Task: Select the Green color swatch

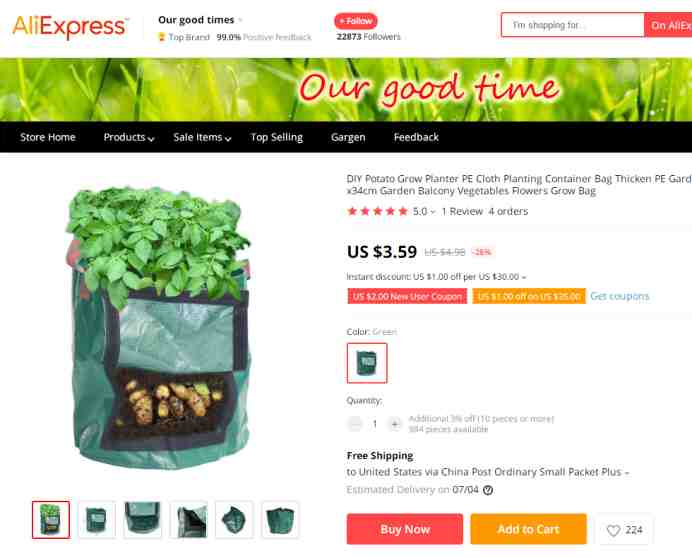Action: point(367,363)
